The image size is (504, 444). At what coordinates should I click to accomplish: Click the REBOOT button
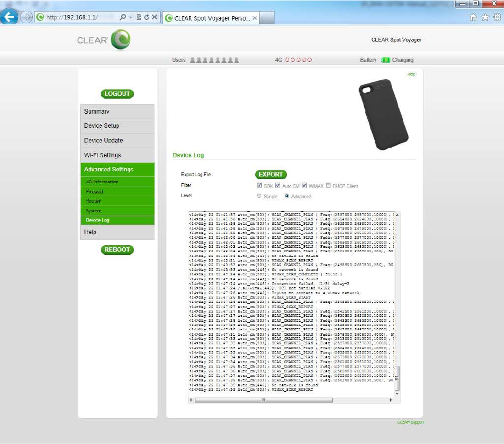point(117,249)
